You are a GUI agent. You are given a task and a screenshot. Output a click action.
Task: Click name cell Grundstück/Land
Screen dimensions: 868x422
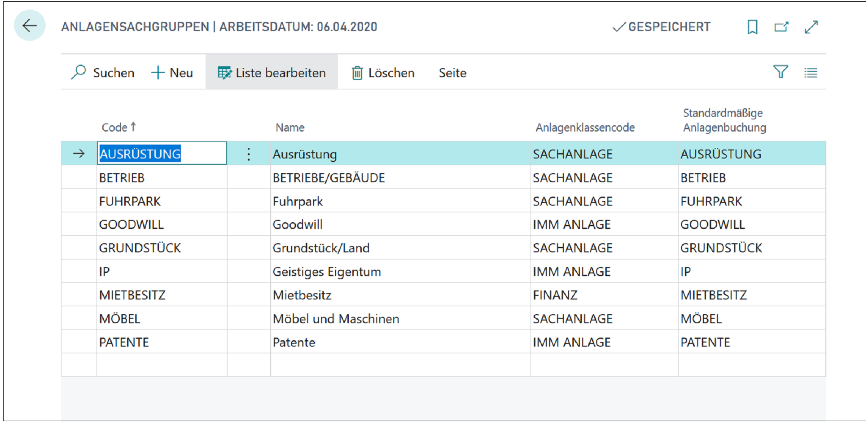400,248
